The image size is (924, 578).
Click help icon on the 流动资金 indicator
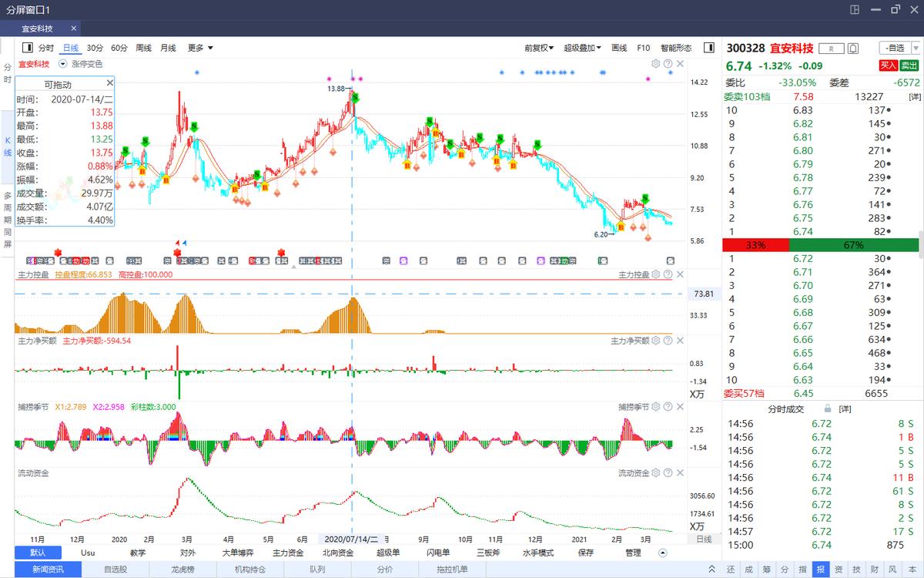pos(668,473)
